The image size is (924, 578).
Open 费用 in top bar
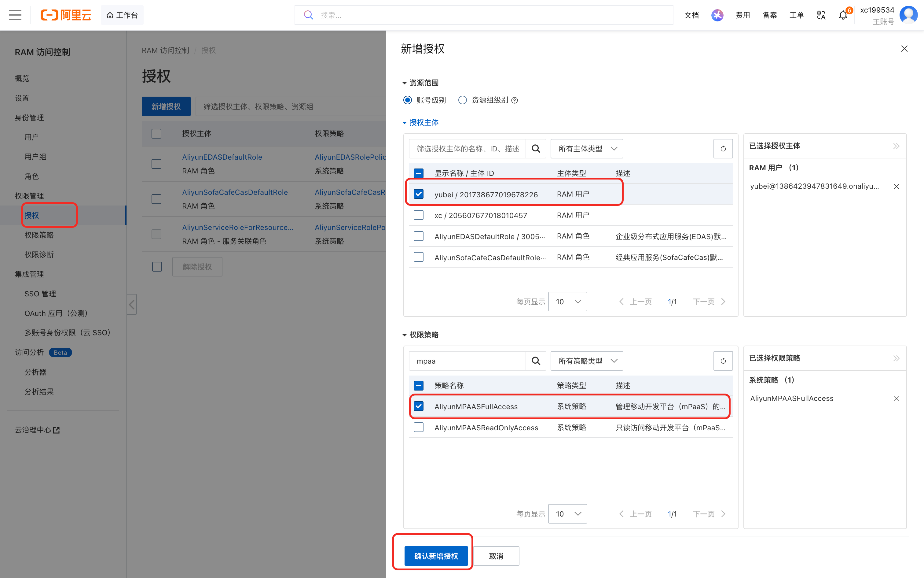(x=743, y=15)
